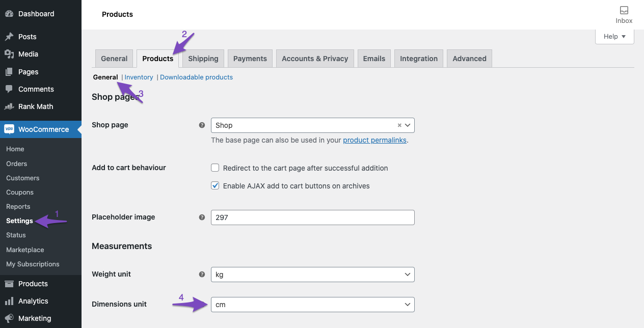
Task: Click the "Measurements" section heading
Action: [x=122, y=246]
